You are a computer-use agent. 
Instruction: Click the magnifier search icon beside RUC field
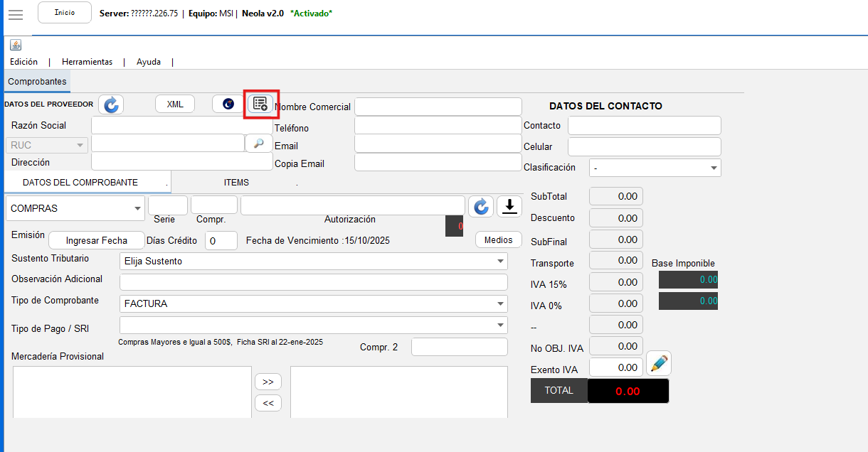tap(258, 144)
